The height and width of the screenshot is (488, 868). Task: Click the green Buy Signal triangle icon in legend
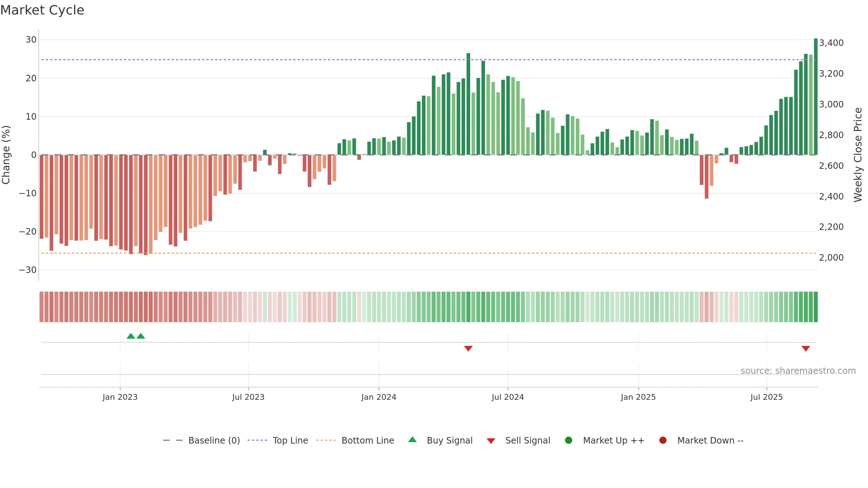tap(412, 440)
